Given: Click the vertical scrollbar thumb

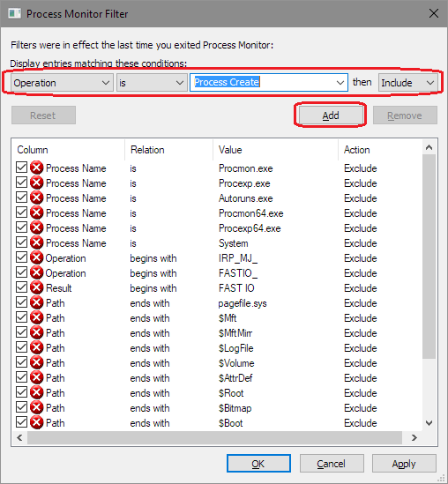Looking at the screenshot, I should 429,257.
